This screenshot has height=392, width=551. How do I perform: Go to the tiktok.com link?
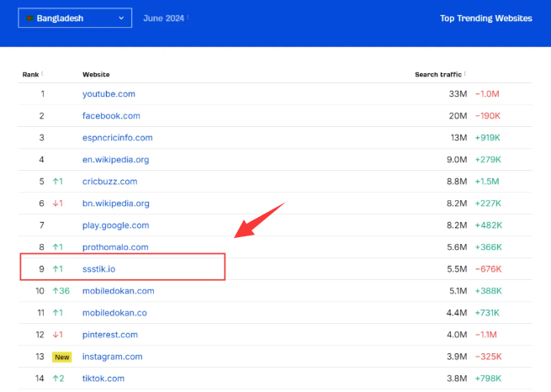tap(103, 379)
